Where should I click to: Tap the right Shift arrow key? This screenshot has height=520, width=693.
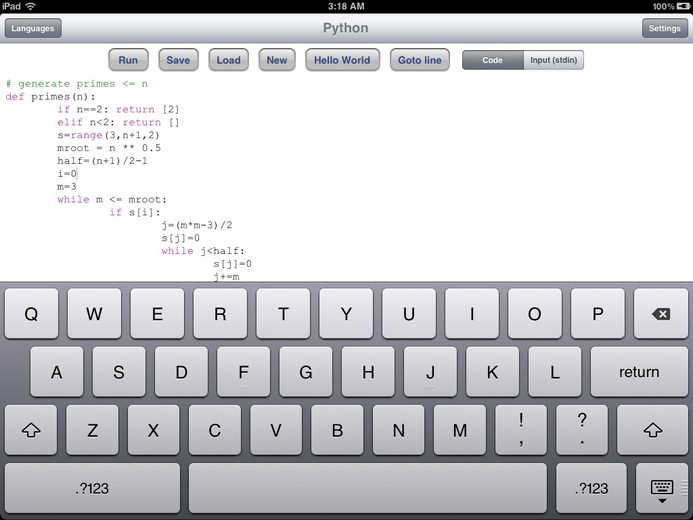tap(652, 430)
